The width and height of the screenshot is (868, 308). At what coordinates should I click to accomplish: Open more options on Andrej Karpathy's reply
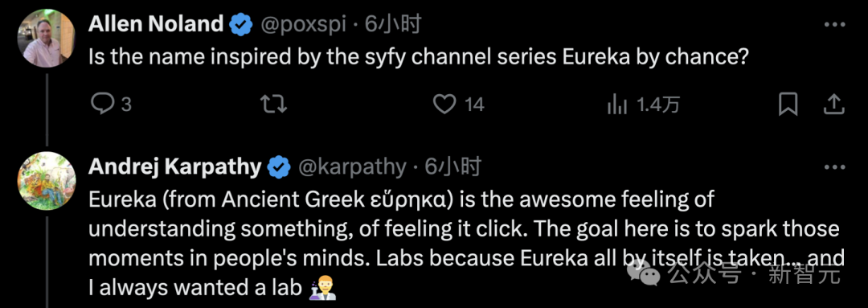(835, 166)
